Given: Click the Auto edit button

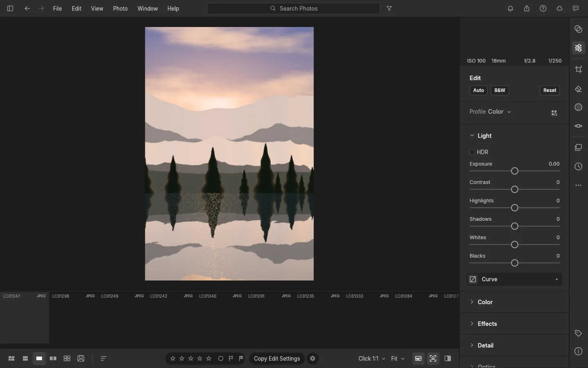Looking at the screenshot, I should [x=479, y=90].
